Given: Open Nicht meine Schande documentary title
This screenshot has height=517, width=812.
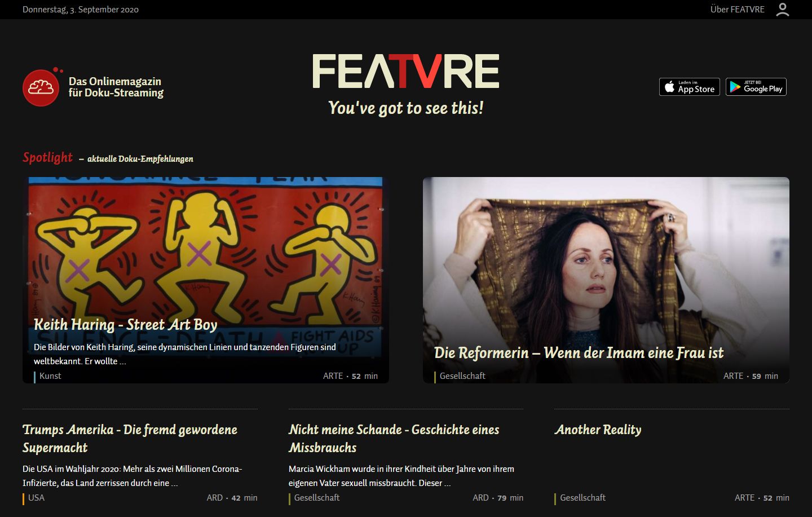Looking at the screenshot, I should click(x=394, y=439).
